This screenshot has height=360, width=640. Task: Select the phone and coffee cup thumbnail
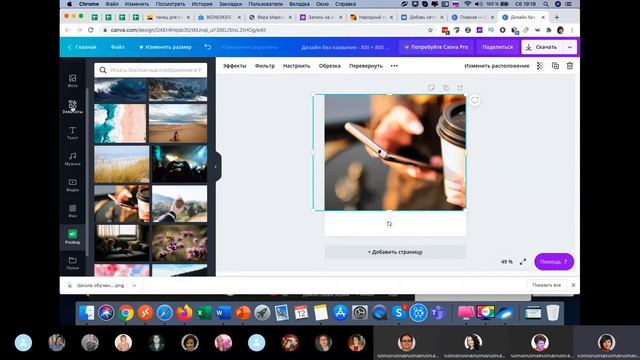pyautogui.click(x=122, y=204)
